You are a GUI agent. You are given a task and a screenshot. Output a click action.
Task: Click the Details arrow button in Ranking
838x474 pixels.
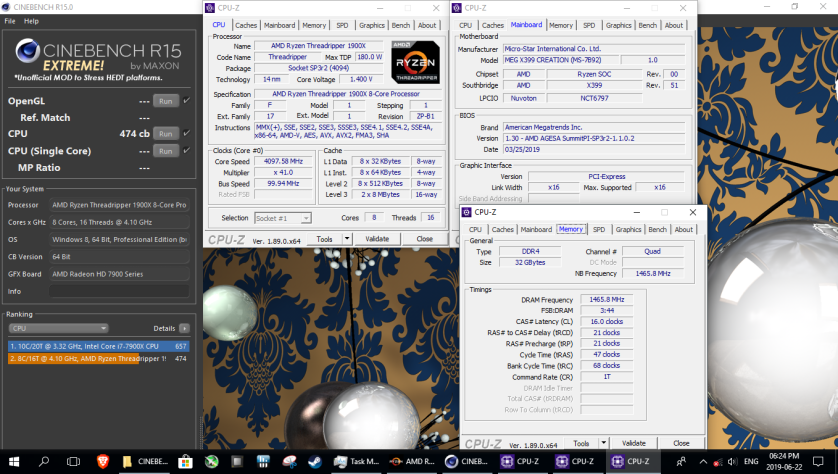tap(184, 328)
